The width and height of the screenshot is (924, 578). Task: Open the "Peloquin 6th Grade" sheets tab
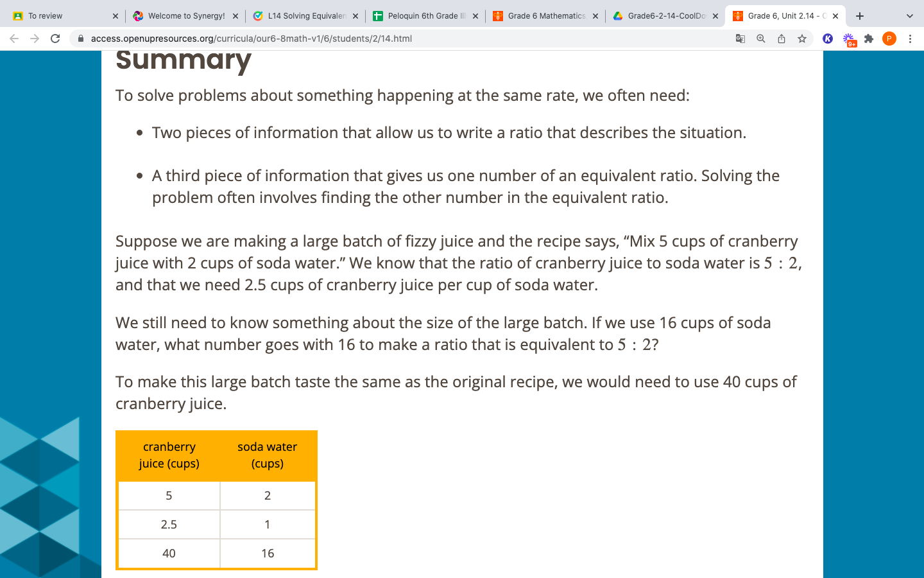tap(421, 16)
